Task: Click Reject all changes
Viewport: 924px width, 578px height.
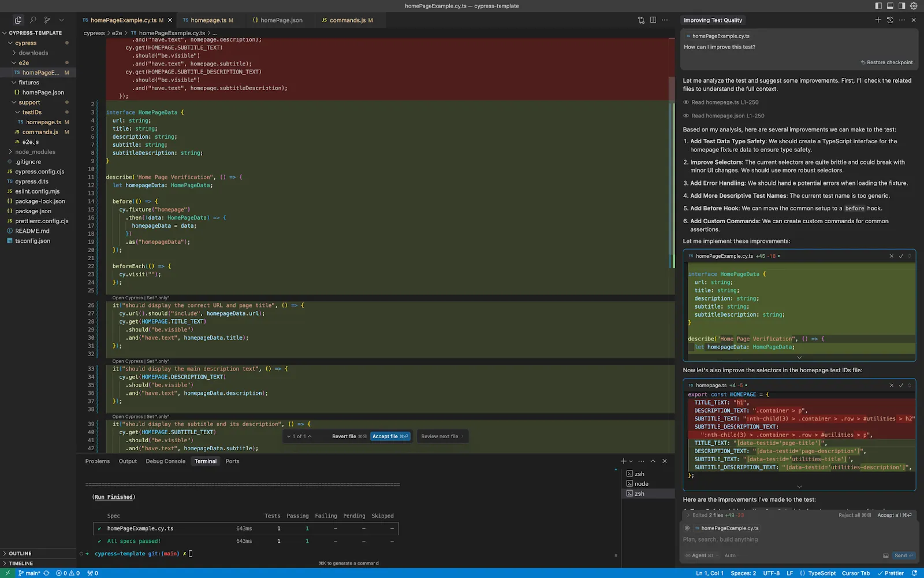Action: [855, 515]
